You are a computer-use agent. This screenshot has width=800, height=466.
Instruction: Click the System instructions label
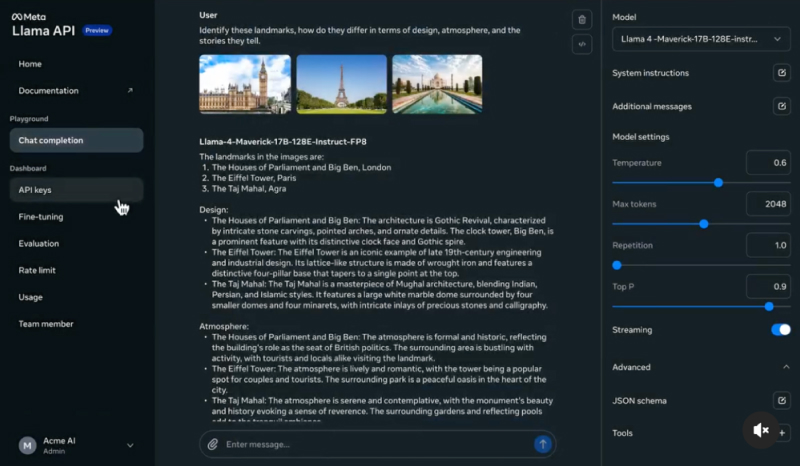coord(651,73)
